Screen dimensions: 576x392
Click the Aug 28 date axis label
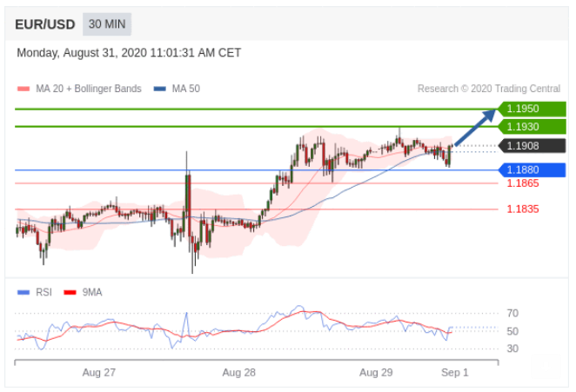tap(238, 372)
